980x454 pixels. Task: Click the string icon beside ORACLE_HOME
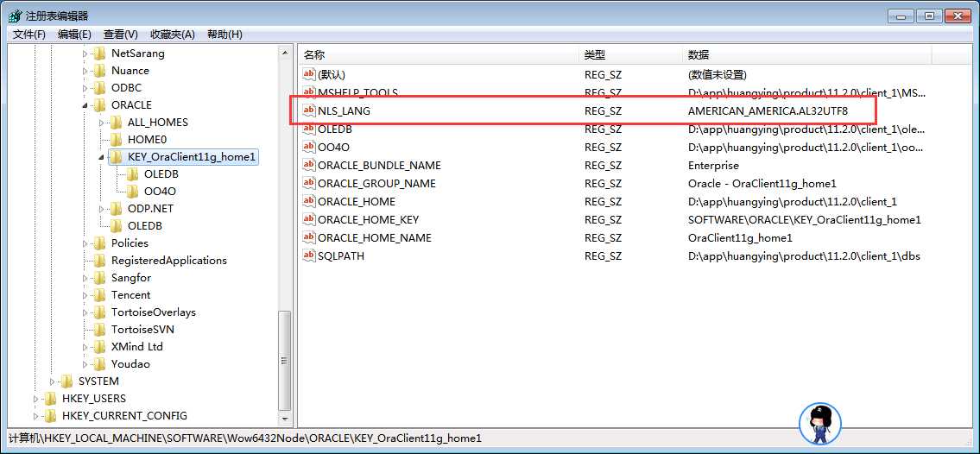[309, 201]
